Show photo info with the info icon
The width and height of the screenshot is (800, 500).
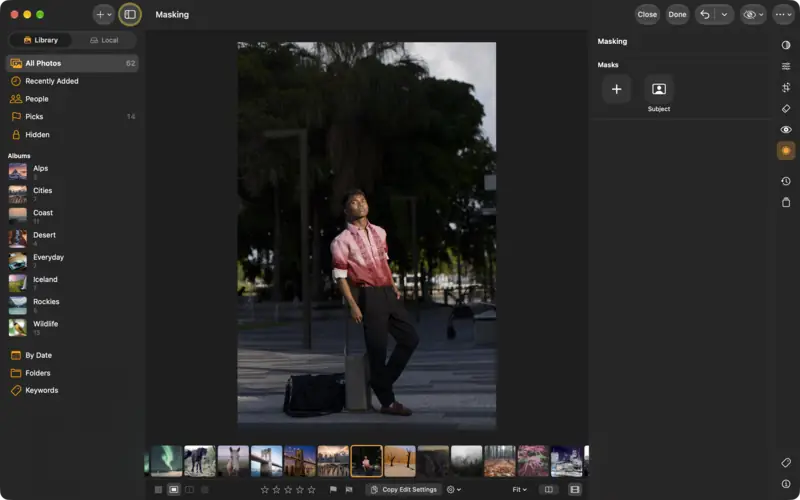[786, 484]
